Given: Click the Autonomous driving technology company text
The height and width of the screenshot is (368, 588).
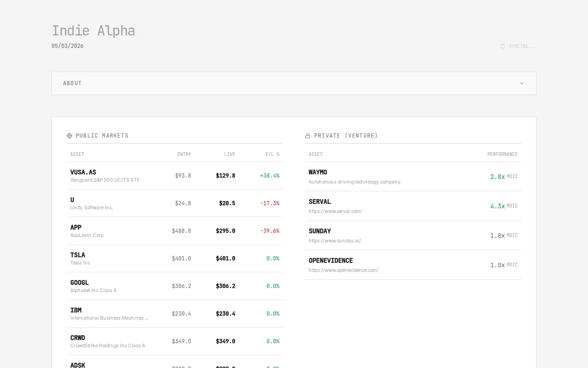Looking at the screenshot, I should click(x=355, y=182).
